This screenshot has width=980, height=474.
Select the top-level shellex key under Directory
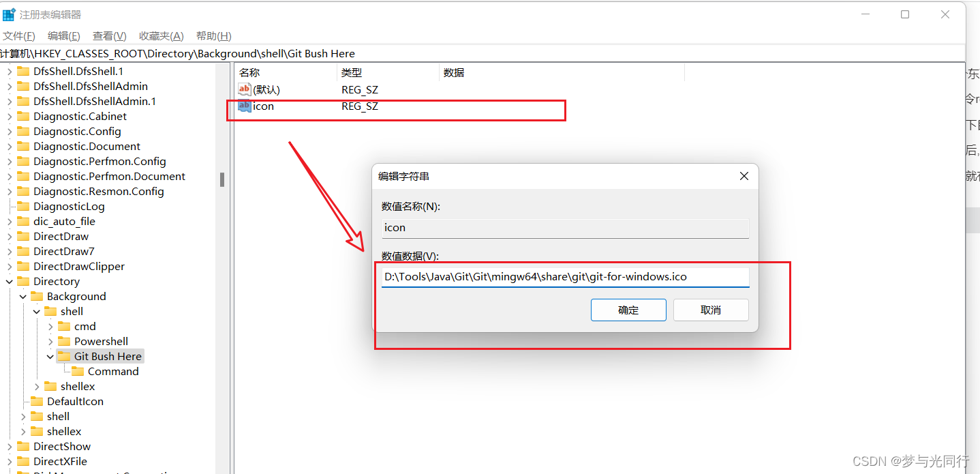64,431
